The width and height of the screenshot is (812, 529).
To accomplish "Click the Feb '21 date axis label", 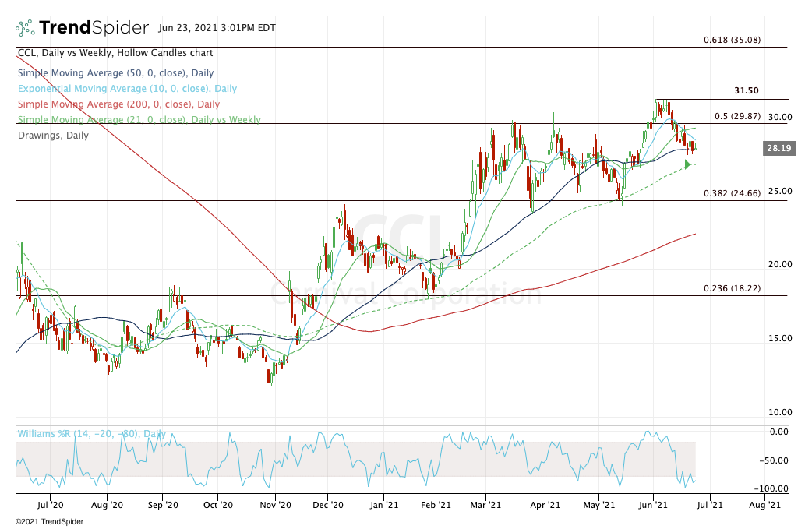I will (436, 505).
